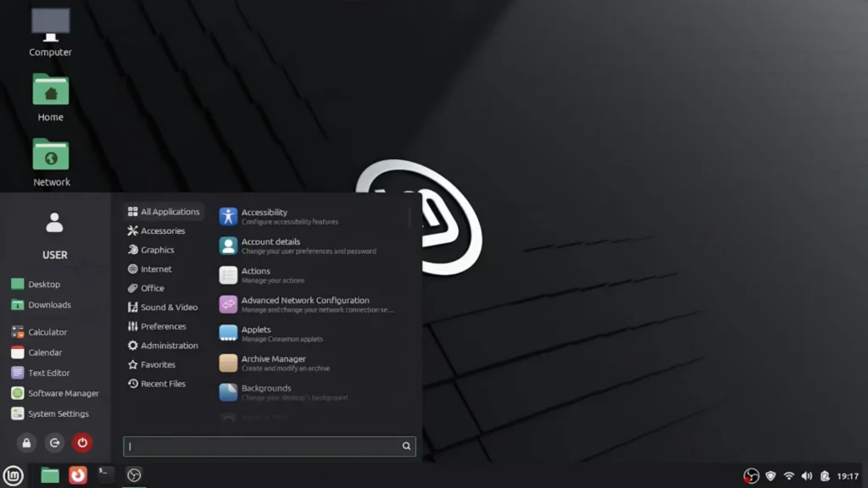Screen dimensions: 868x488
Task: Launch Calculator from favorites
Action: point(39,332)
